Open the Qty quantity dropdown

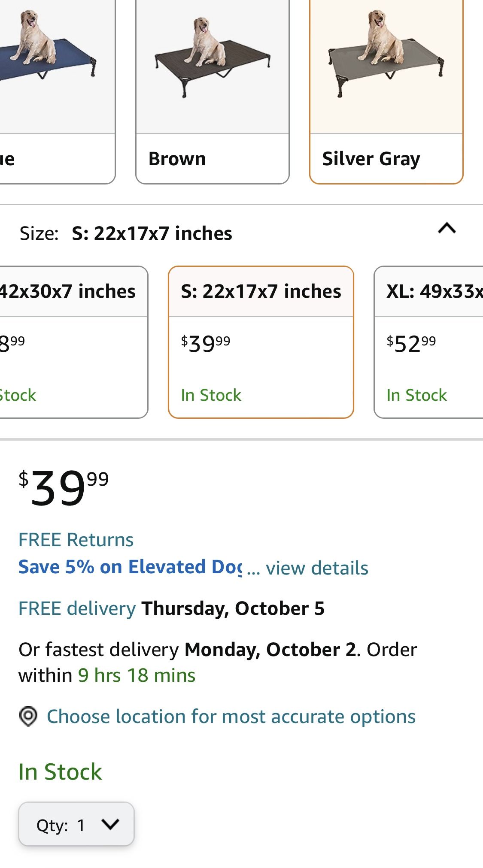(76, 824)
